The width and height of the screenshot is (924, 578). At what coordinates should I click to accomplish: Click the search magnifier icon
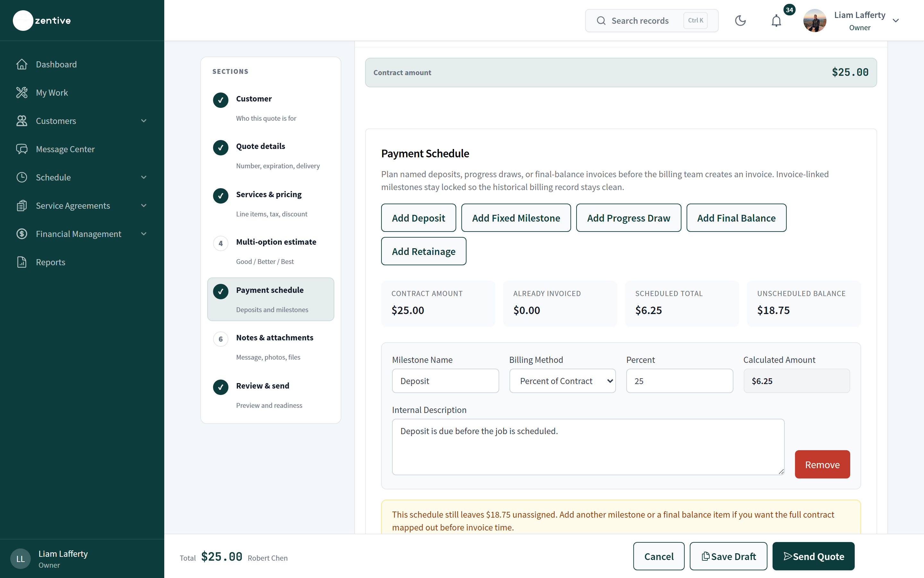pyautogui.click(x=601, y=21)
